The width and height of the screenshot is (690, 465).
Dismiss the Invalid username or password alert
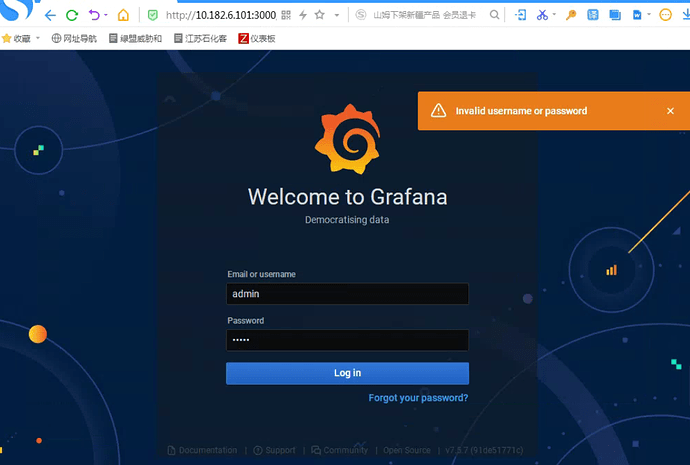tap(670, 111)
